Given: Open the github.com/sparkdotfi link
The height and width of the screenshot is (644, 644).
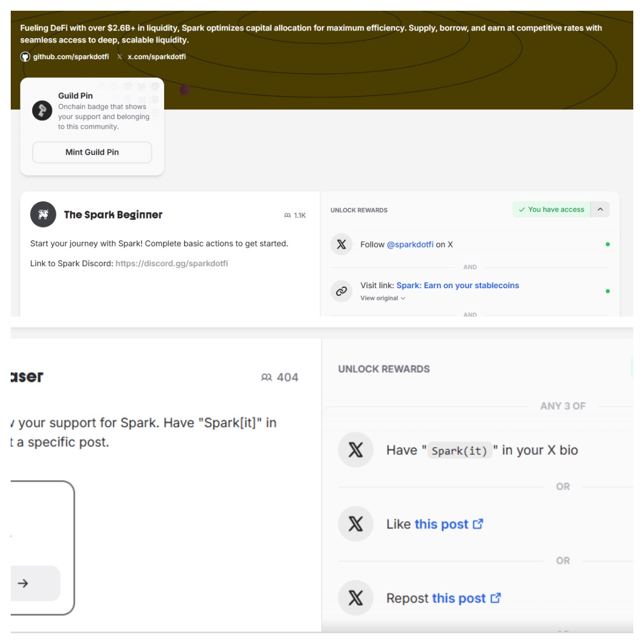Looking at the screenshot, I should (x=71, y=57).
